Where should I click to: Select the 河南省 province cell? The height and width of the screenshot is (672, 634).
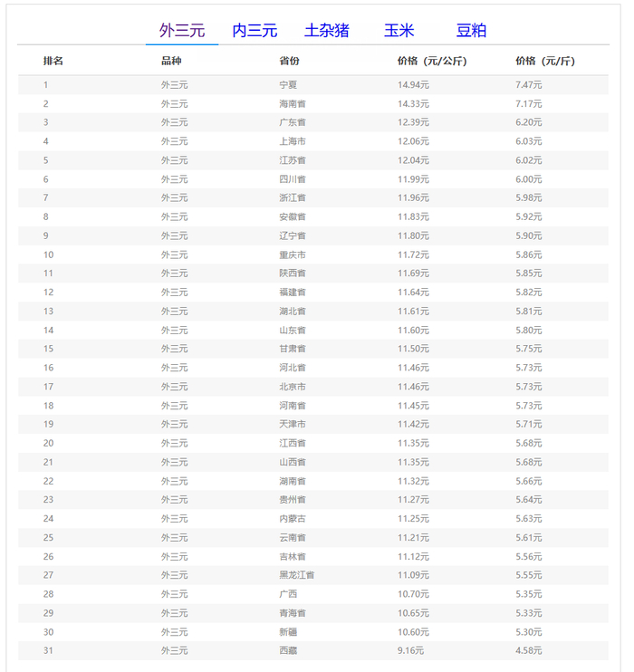point(293,406)
